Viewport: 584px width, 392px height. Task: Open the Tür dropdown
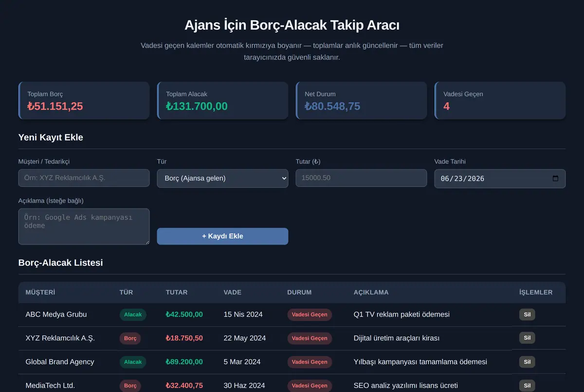click(222, 178)
